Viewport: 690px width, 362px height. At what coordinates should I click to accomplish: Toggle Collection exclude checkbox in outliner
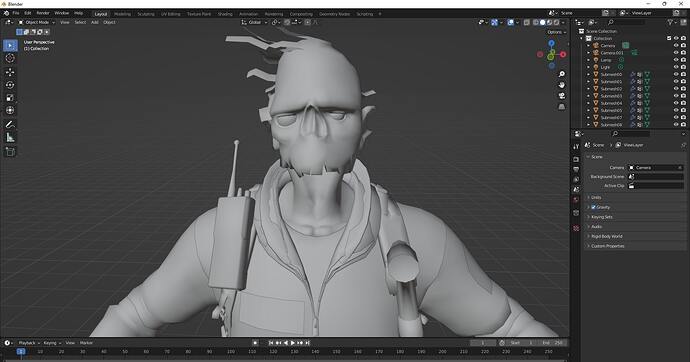click(x=669, y=38)
